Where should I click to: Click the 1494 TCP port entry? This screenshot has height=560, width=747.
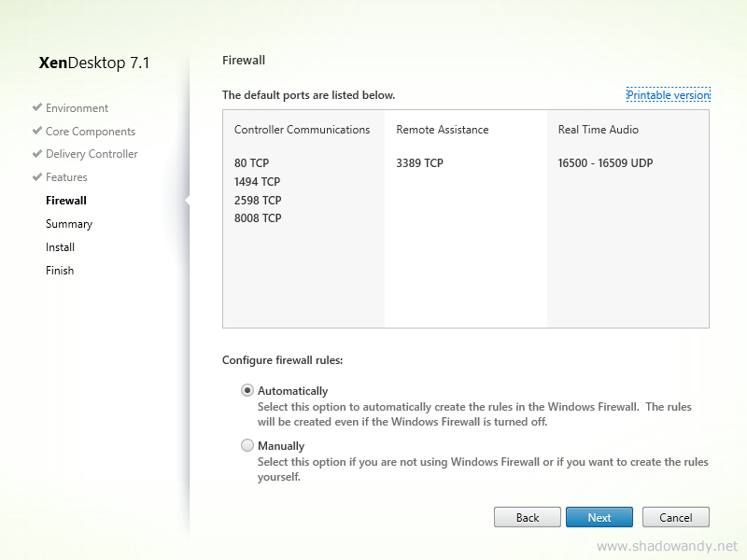coord(258,181)
